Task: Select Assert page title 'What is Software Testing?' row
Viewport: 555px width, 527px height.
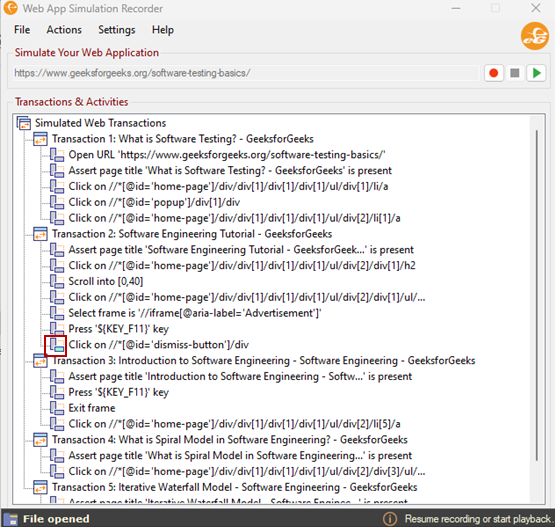Action: [230, 171]
